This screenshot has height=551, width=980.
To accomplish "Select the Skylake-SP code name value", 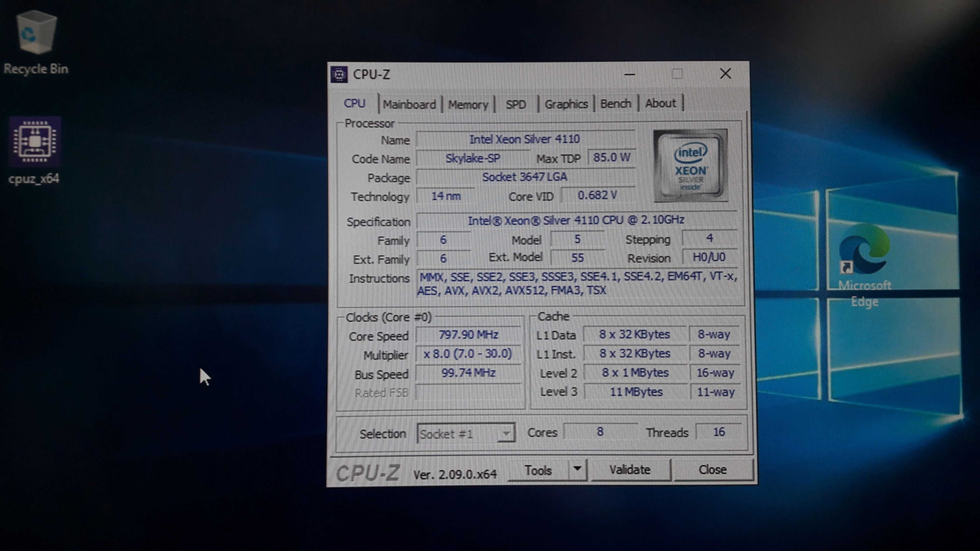I will pos(473,158).
